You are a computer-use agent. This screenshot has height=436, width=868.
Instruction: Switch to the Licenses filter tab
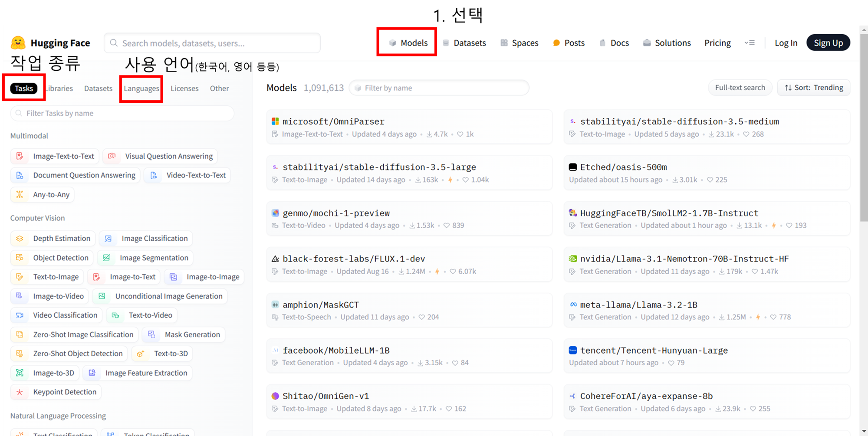[184, 89]
